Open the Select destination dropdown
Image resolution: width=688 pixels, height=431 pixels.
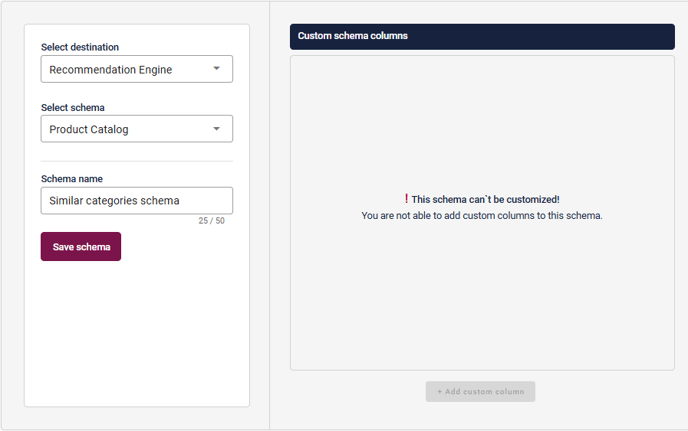coord(136,69)
